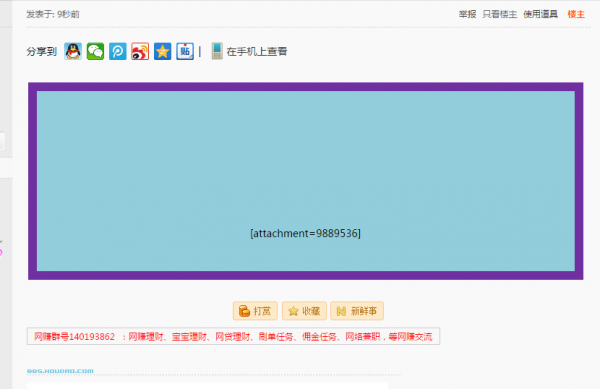
Task: Filter thread with 只看楼主
Action: point(499,14)
